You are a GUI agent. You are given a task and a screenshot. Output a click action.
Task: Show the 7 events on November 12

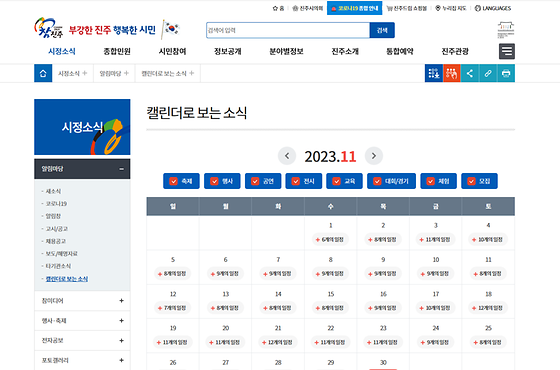click(172, 308)
